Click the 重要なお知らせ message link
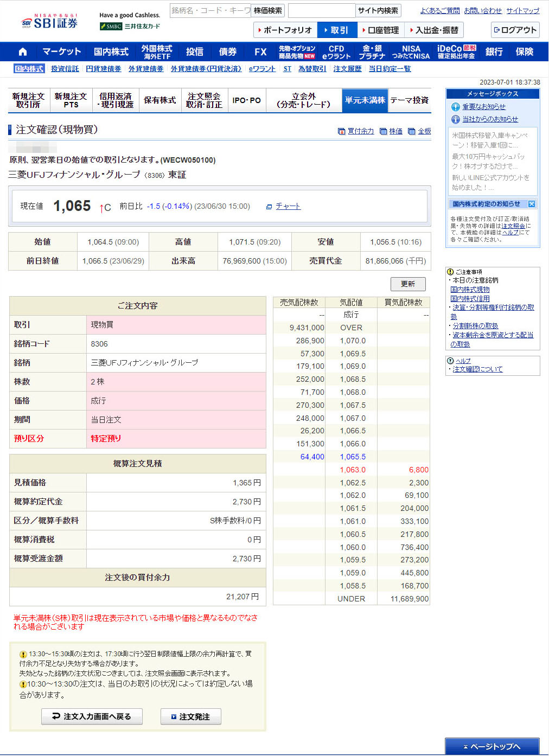Viewport: 549px width, 756px height. click(x=483, y=107)
